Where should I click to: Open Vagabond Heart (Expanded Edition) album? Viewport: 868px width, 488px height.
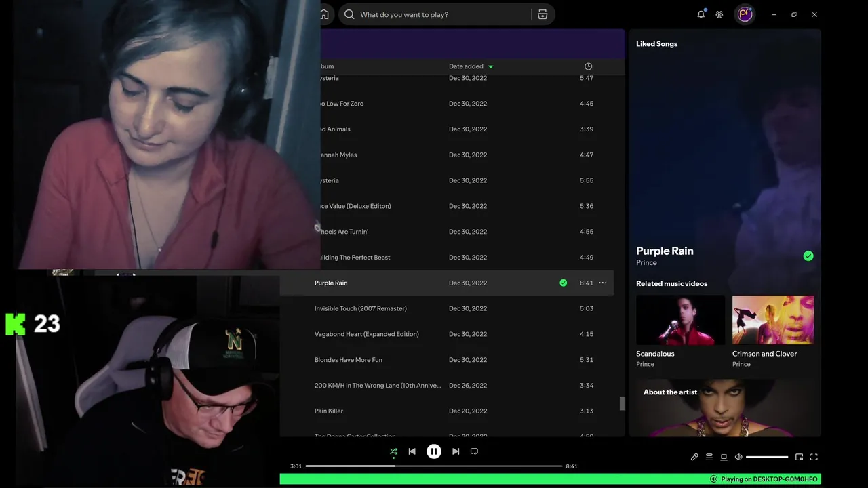(x=367, y=334)
